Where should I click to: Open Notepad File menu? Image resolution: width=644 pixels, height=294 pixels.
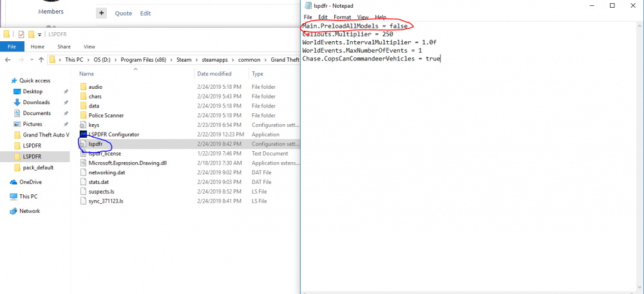point(308,17)
